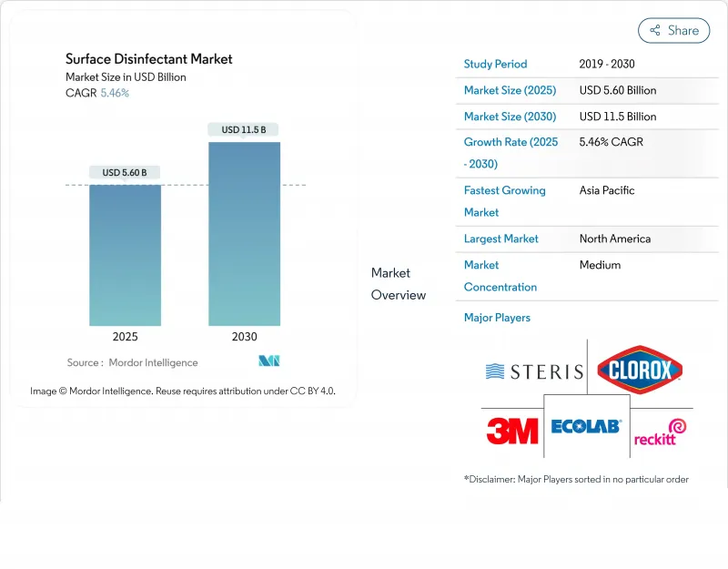This screenshot has width=728, height=569.
Task: Click the Study Period row label
Action: tap(495, 64)
